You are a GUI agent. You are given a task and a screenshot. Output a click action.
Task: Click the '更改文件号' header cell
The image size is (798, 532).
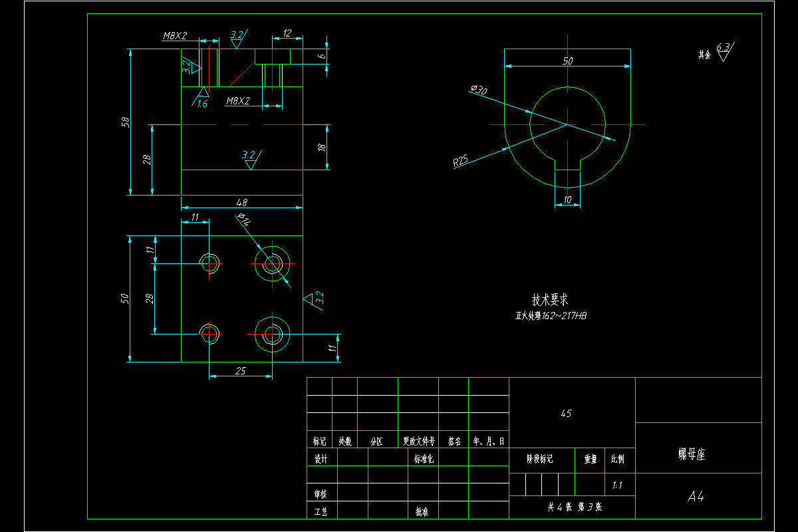tap(418, 440)
